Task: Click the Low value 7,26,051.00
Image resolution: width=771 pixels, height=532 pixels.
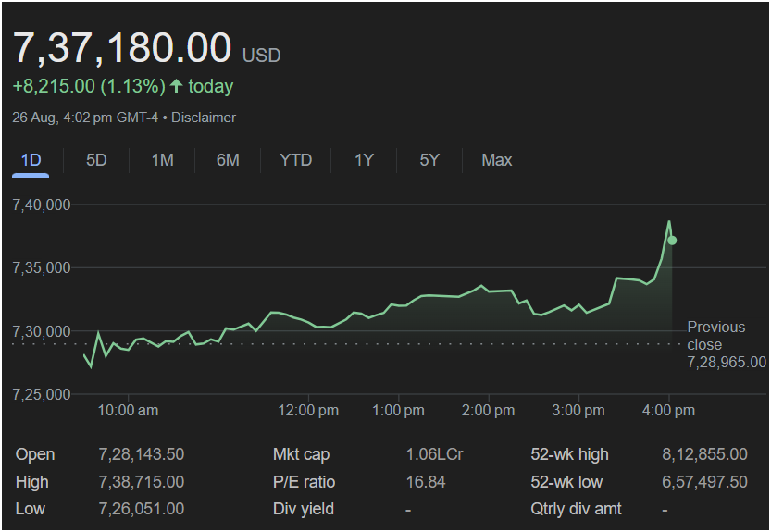Action: tap(141, 509)
